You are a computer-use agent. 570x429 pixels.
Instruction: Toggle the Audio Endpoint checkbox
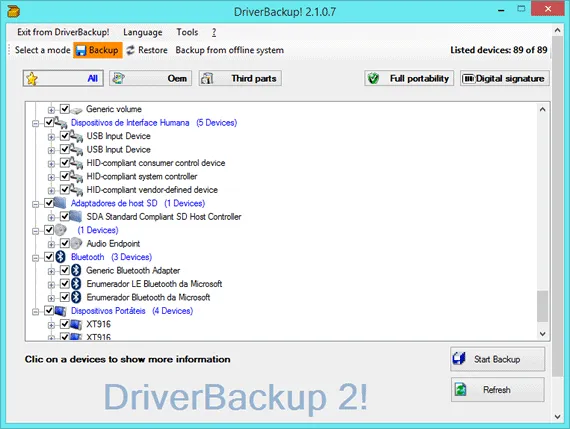pyautogui.click(x=65, y=243)
